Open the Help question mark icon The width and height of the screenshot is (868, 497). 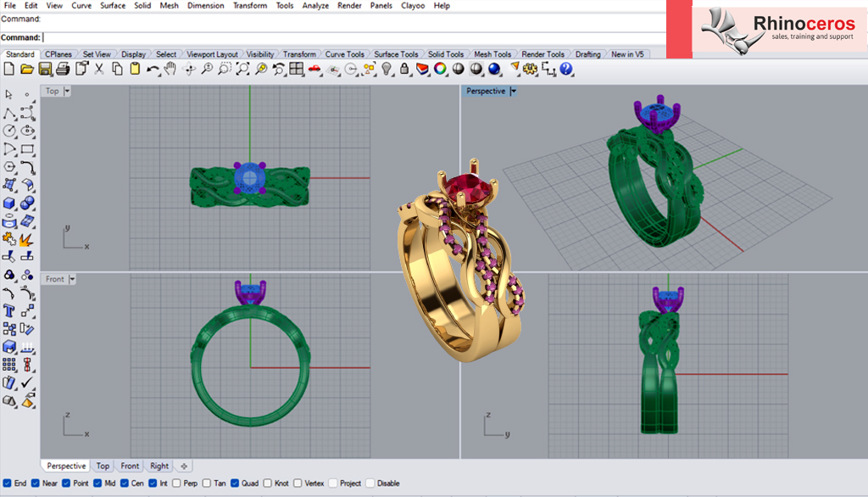coord(566,69)
